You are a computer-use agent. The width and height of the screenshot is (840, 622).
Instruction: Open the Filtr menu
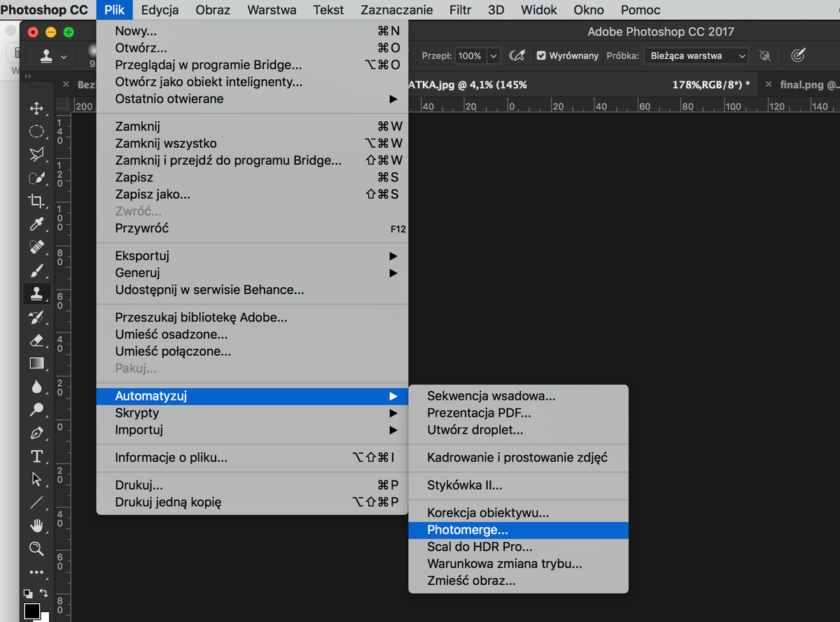(461, 10)
